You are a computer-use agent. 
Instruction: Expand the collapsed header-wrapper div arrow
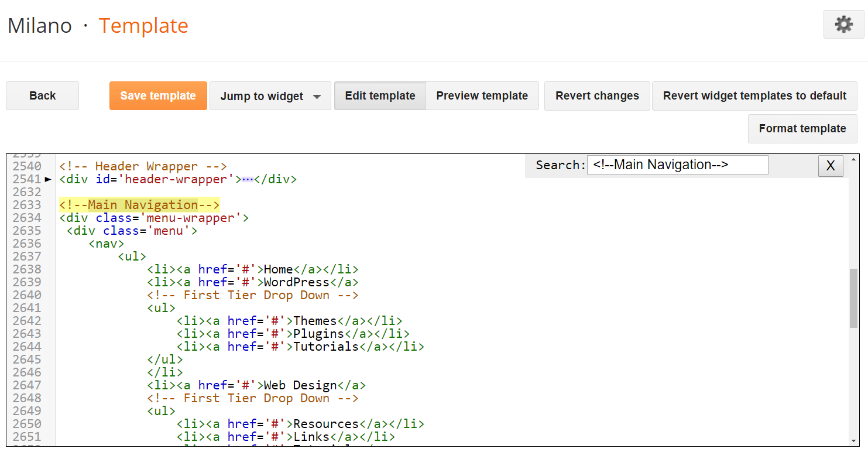49,179
